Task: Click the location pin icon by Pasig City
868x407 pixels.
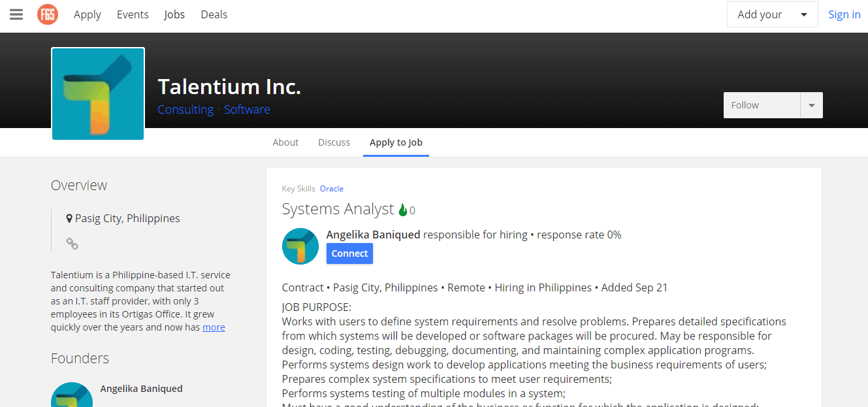Action: [69, 219]
